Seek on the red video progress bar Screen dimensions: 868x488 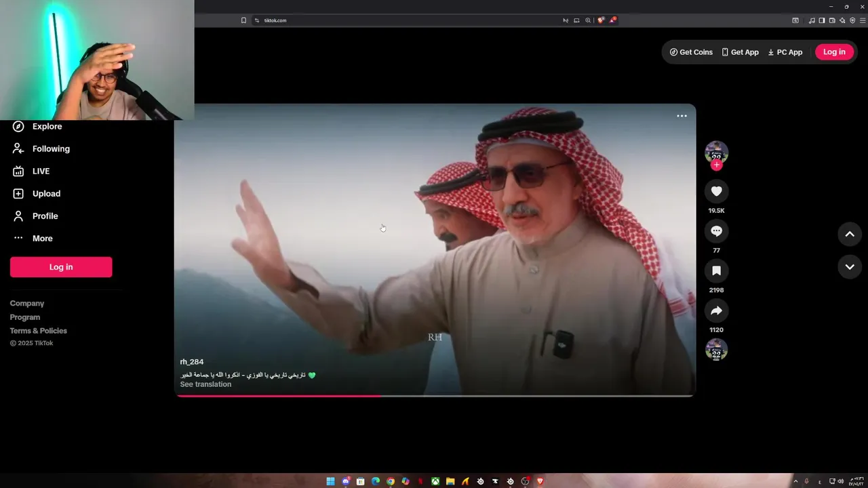pyautogui.click(x=435, y=396)
